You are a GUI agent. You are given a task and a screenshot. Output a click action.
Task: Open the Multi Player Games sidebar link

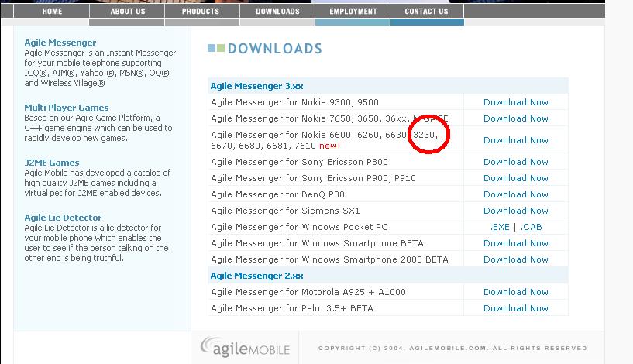[66, 108]
